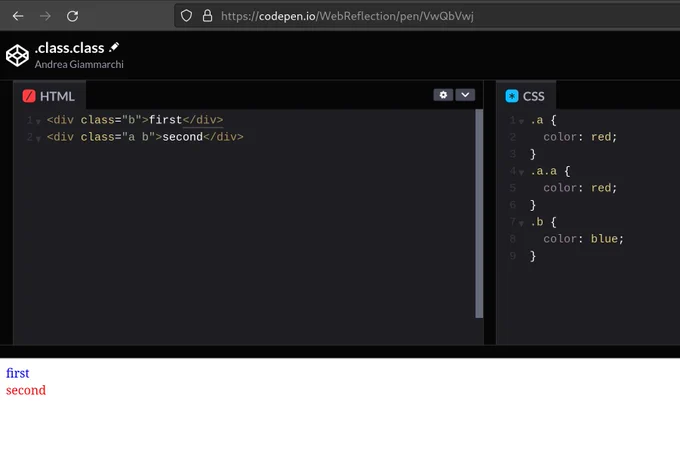Select the CSS editor tab
The image size is (680, 475).
tap(526, 96)
